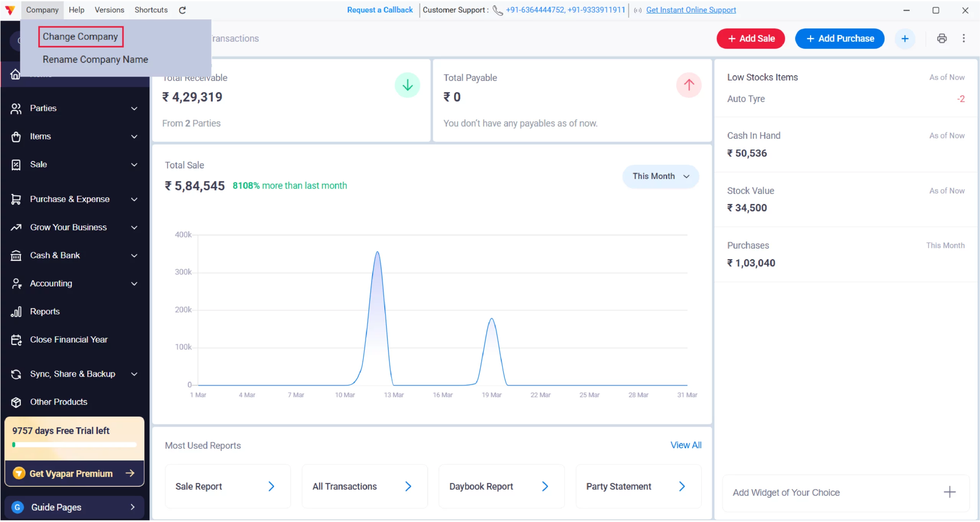Select Change Company from the menu

click(81, 37)
